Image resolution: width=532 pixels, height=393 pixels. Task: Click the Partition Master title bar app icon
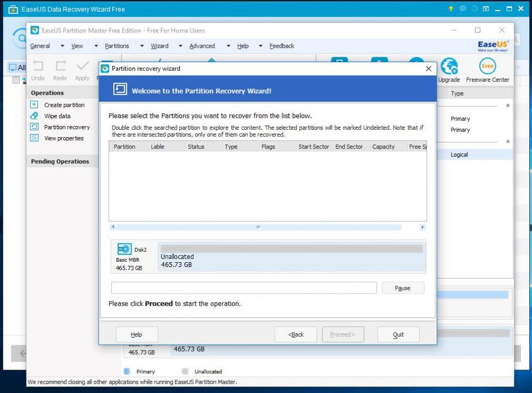(35, 30)
